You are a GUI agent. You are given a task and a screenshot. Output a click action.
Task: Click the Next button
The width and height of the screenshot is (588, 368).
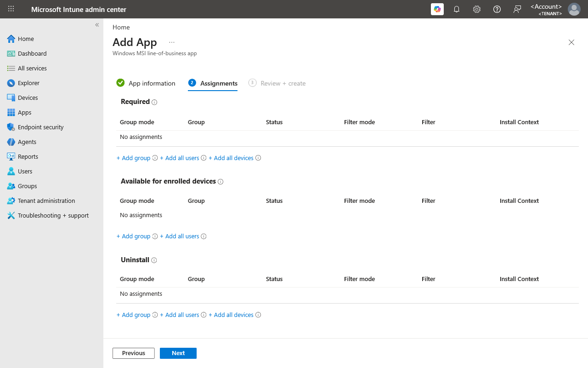178,353
